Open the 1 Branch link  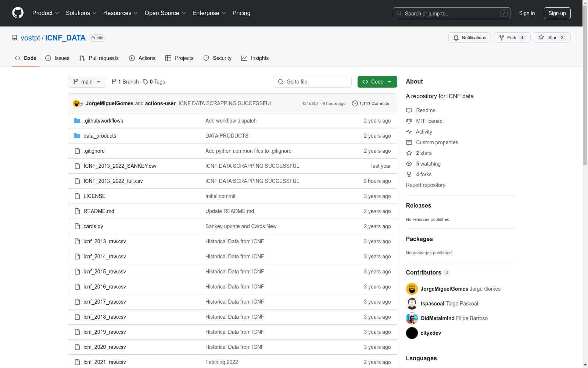[125, 82]
